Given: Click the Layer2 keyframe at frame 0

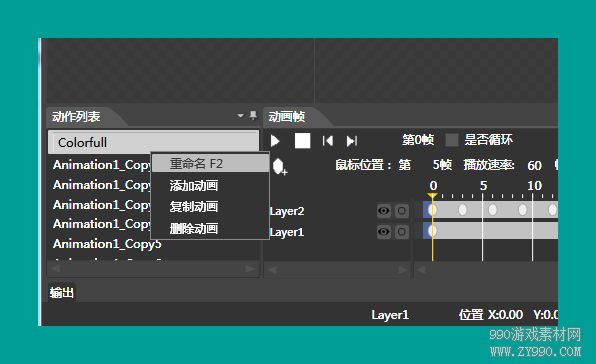Looking at the screenshot, I should [x=433, y=209].
